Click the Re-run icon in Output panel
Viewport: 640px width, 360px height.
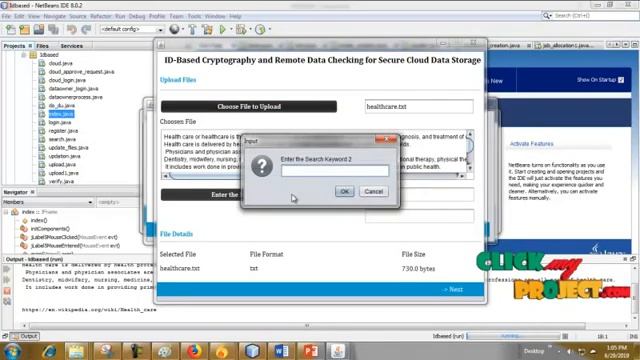(x=7, y=269)
